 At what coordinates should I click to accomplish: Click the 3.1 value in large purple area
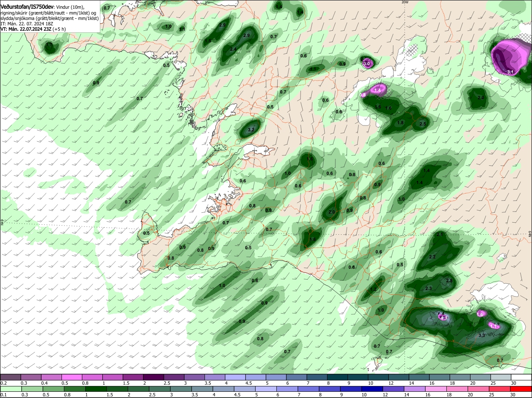pyautogui.click(x=511, y=72)
